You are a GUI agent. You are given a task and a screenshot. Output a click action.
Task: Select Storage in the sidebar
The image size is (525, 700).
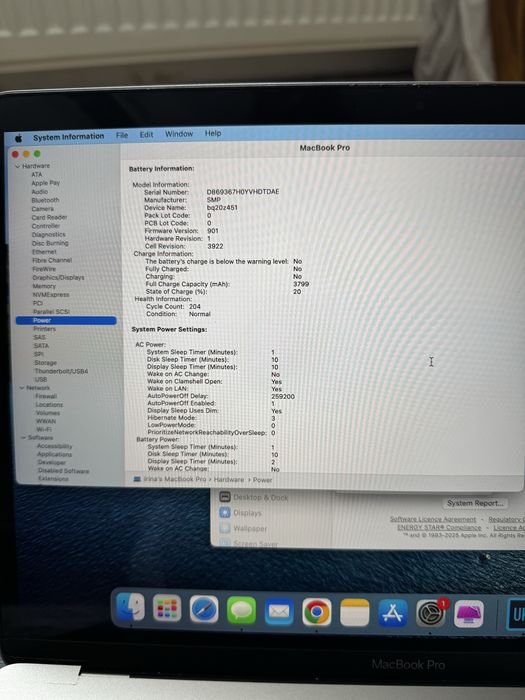tap(46, 362)
